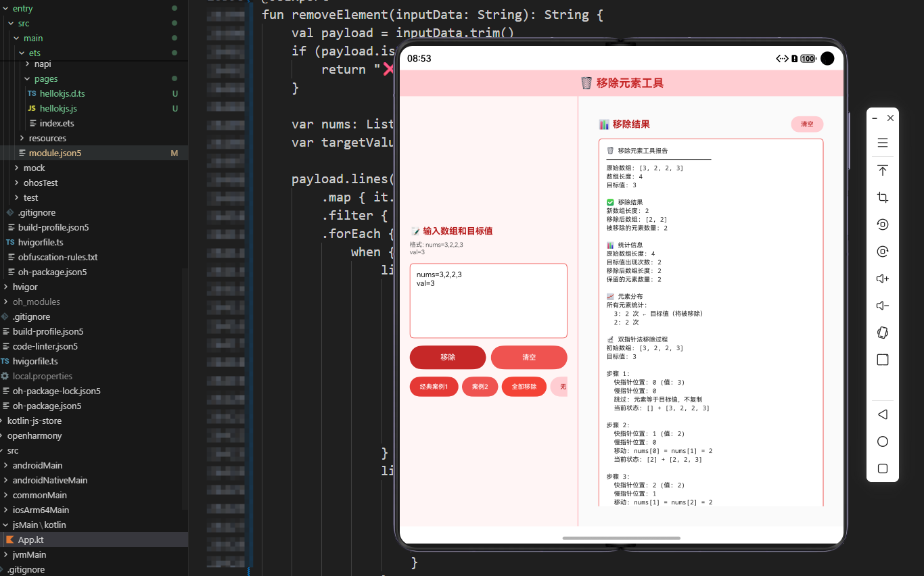Close the emulator toolbar panel
The width and height of the screenshot is (924, 576).
890,118
